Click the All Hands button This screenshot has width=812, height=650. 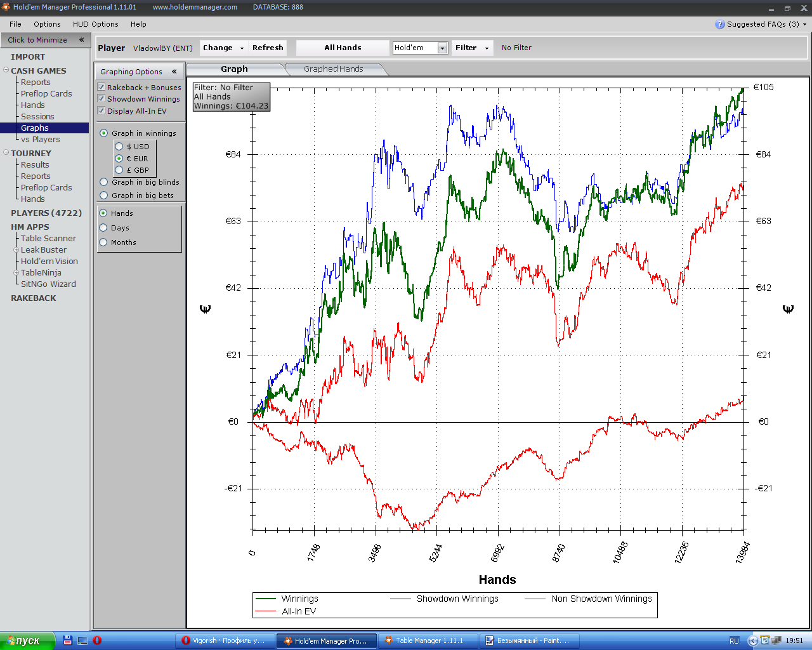343,48
